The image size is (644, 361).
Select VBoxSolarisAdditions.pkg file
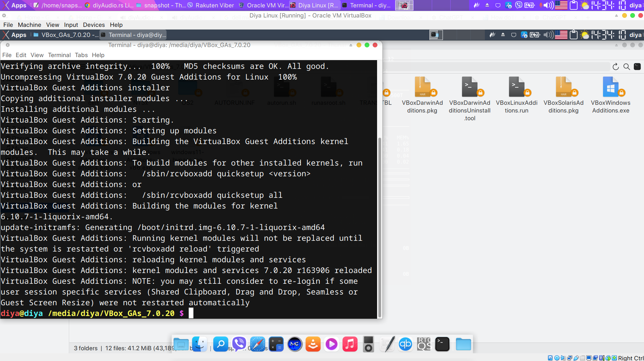563,95
